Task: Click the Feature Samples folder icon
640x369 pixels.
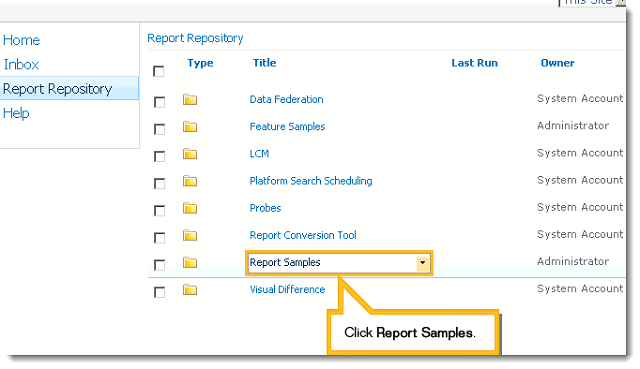Action: pyautogui.click(x=190, y=127)
